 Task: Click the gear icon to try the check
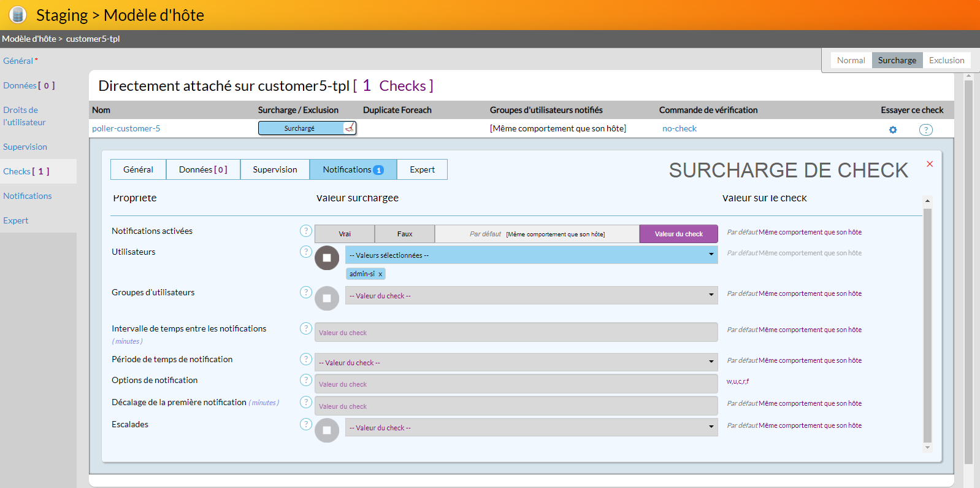893,130
